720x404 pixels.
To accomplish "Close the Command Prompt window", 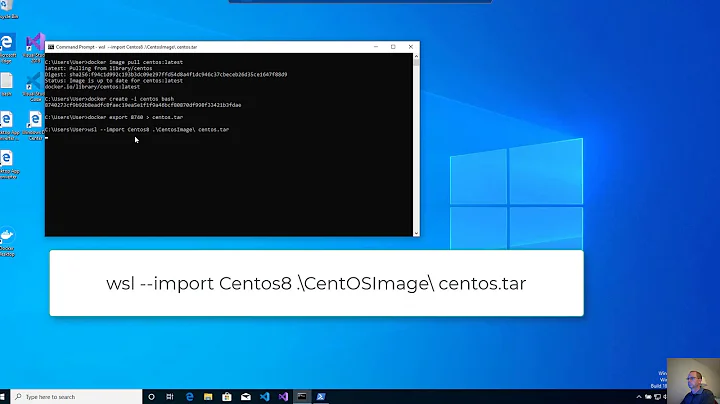I will pyautogui.click(x=411, y=47).
